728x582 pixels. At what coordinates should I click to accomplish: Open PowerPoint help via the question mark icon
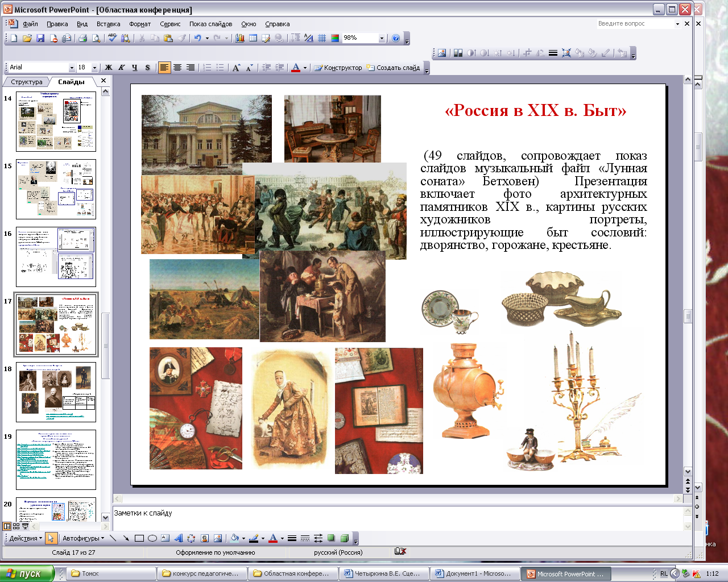click(x=396, y=38)
